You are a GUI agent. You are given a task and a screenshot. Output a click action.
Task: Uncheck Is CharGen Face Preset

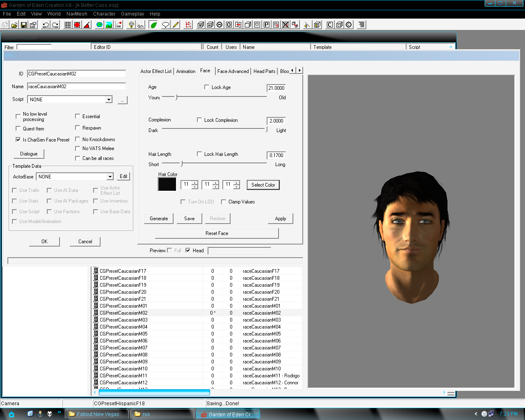(x=18, y=139)
